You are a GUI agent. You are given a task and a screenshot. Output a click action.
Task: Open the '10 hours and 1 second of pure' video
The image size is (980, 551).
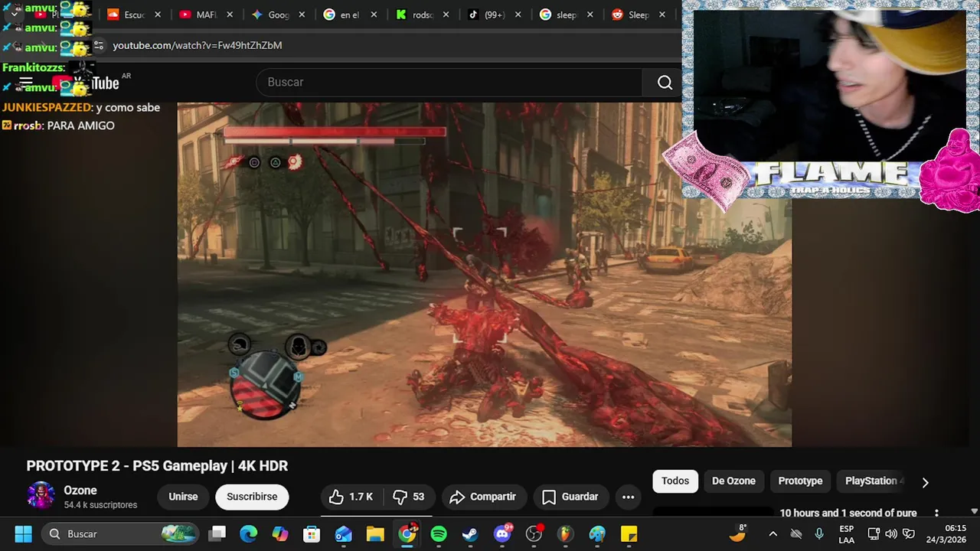tap(848, 514)
